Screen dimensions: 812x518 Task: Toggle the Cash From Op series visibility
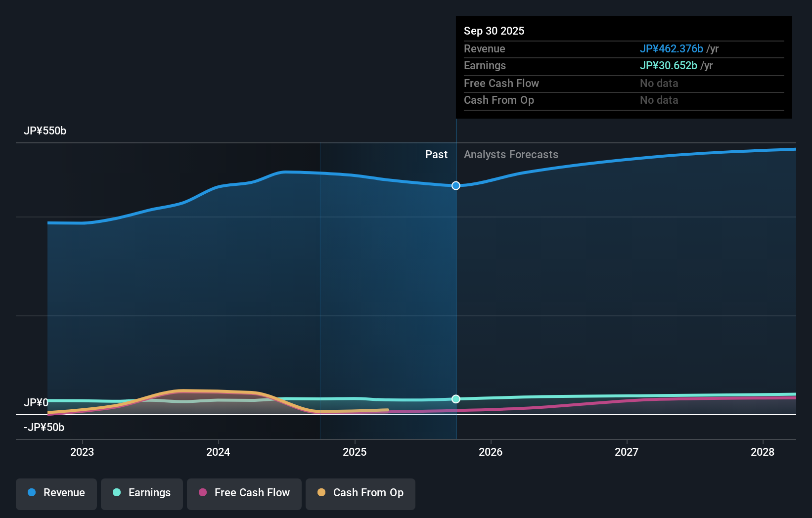[360, 493]
